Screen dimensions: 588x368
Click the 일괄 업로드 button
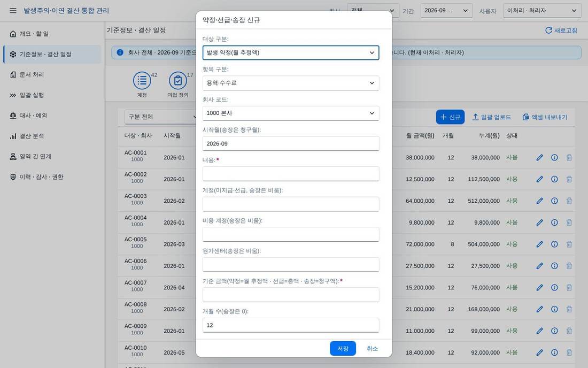[x=491, y=117]
